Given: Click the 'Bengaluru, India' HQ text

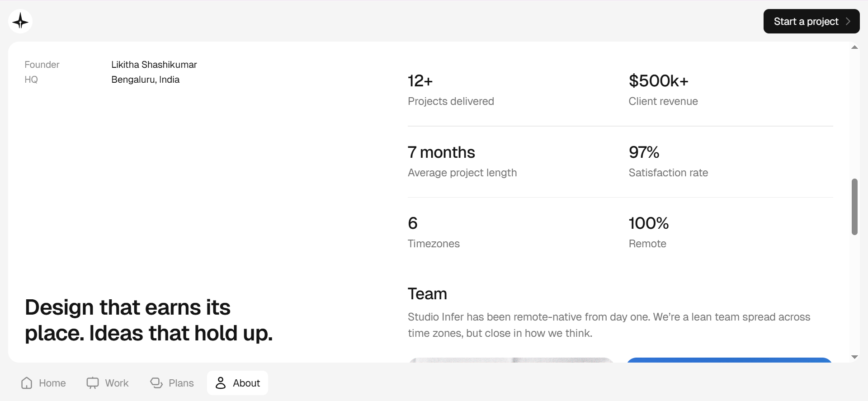Looking at the screenshot, I should tap(145, 80).
